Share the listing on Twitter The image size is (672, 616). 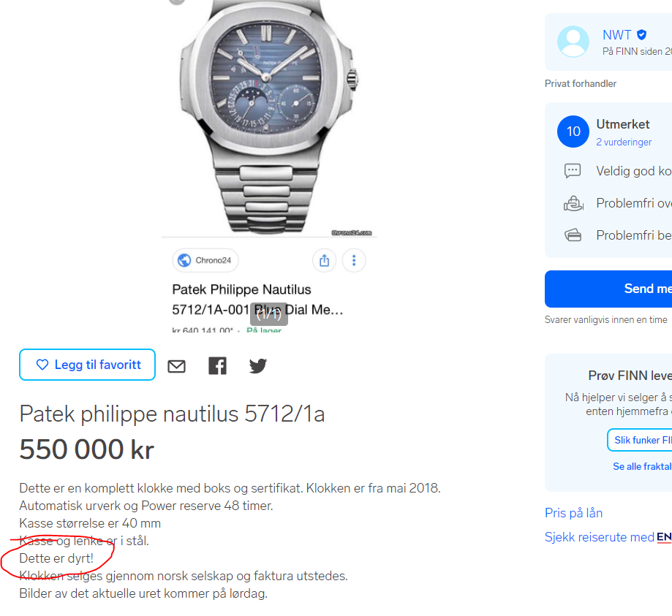coord(258,365)
